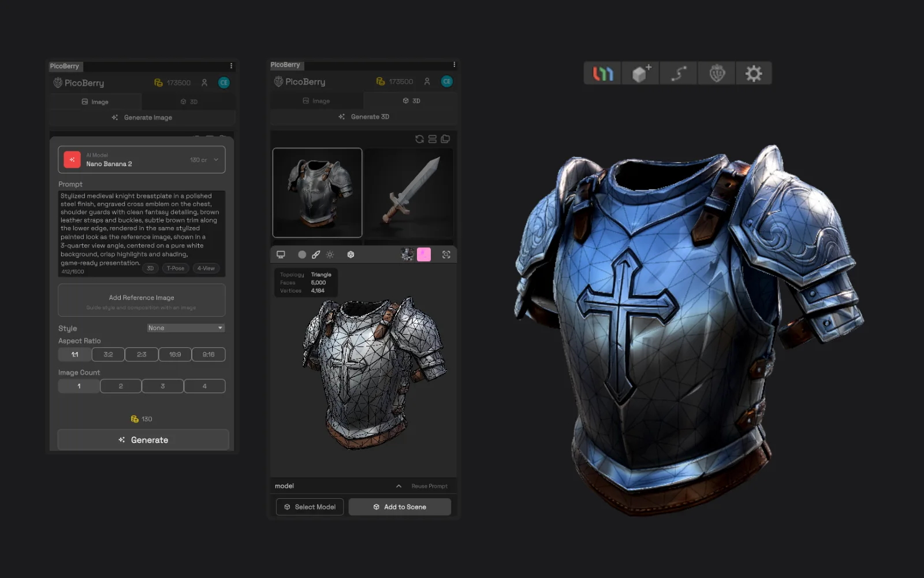Set image count to 1

pos(79,386)
